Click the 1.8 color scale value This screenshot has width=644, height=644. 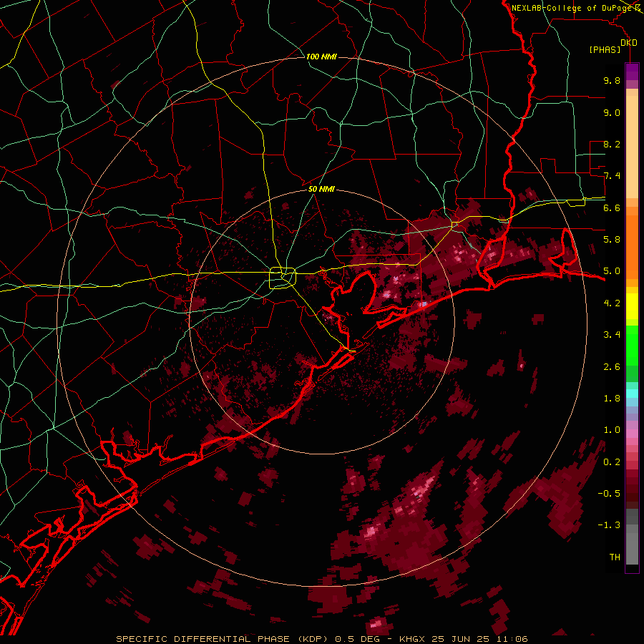[x=612, y=399]
